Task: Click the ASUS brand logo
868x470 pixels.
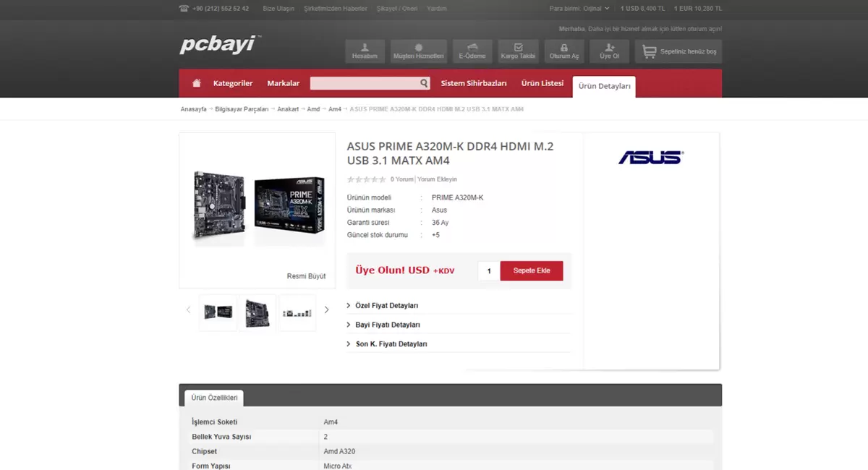Action: click(x=651, y=157)
